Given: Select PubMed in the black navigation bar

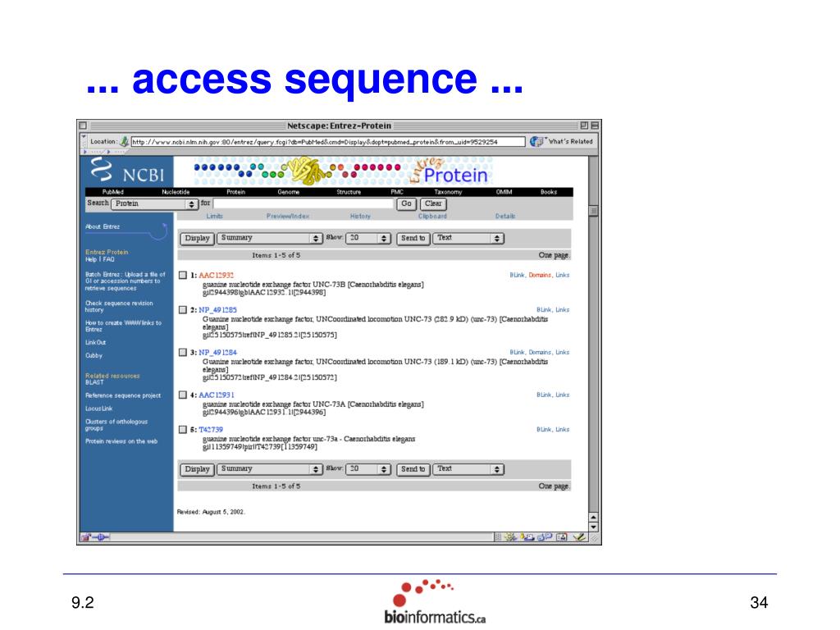Looking at the screenshot, I should pos(112,192).
